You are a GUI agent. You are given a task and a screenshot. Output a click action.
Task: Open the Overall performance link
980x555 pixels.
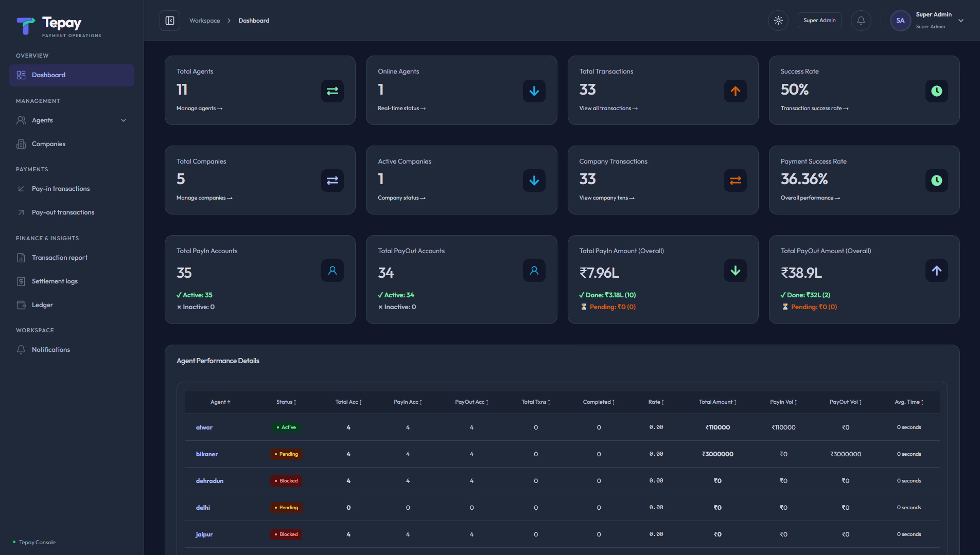tap(810, 198)
